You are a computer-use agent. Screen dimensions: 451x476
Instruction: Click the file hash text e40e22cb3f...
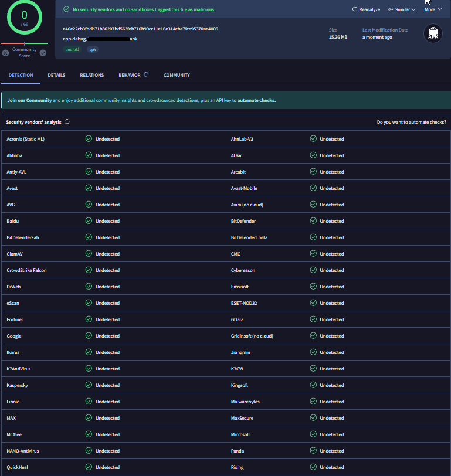tap(140, 29)
